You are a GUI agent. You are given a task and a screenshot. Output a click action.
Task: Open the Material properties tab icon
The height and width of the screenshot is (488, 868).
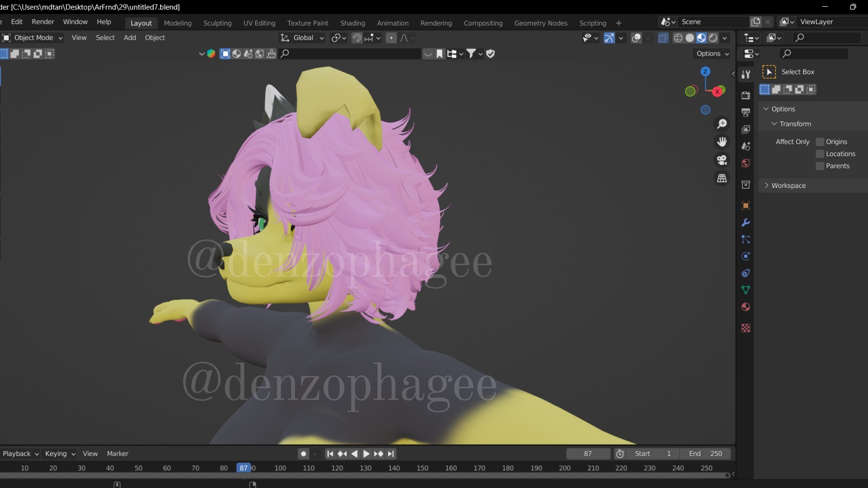(x=745, y=307)
